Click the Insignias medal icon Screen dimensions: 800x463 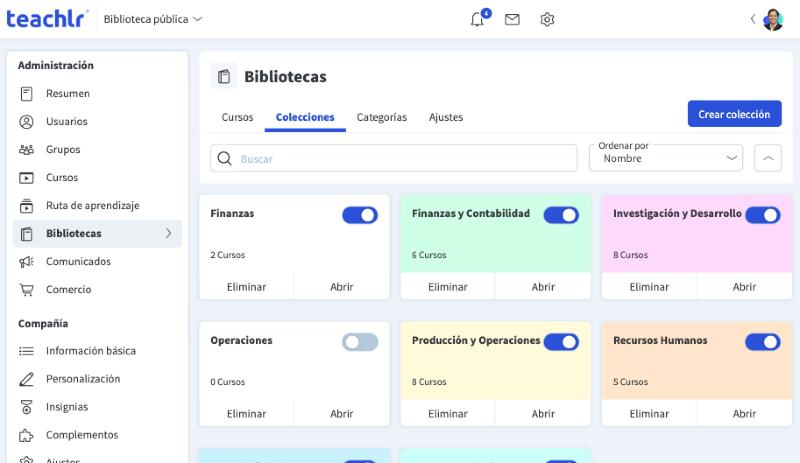pos(26,407)
